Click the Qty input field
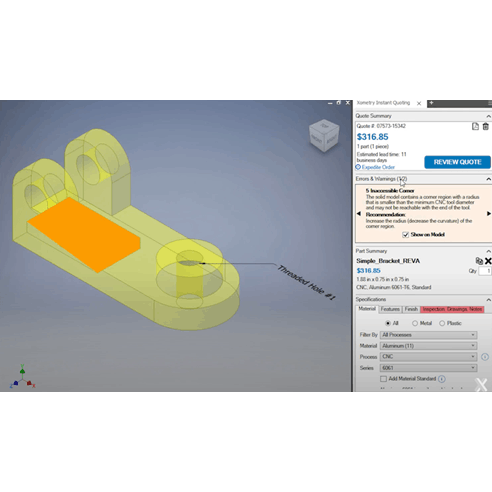The height and width of the screenshot is (492, 492). pos(485,271)
